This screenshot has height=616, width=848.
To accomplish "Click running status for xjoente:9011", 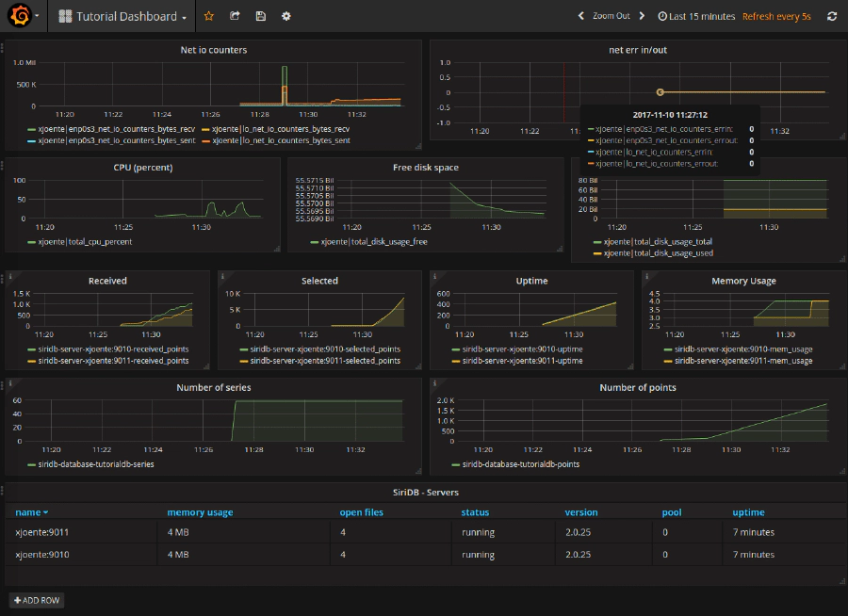I will point(478,533).
